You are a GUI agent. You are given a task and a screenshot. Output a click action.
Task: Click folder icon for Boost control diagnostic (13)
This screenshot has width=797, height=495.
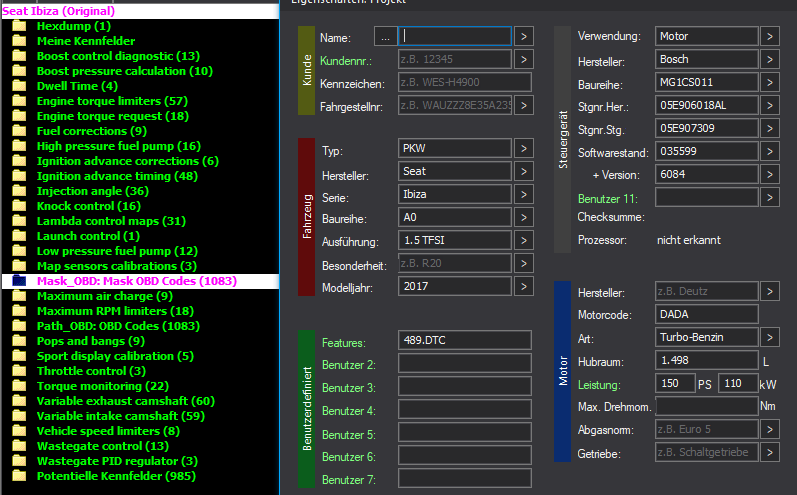[x=19, y=56]
